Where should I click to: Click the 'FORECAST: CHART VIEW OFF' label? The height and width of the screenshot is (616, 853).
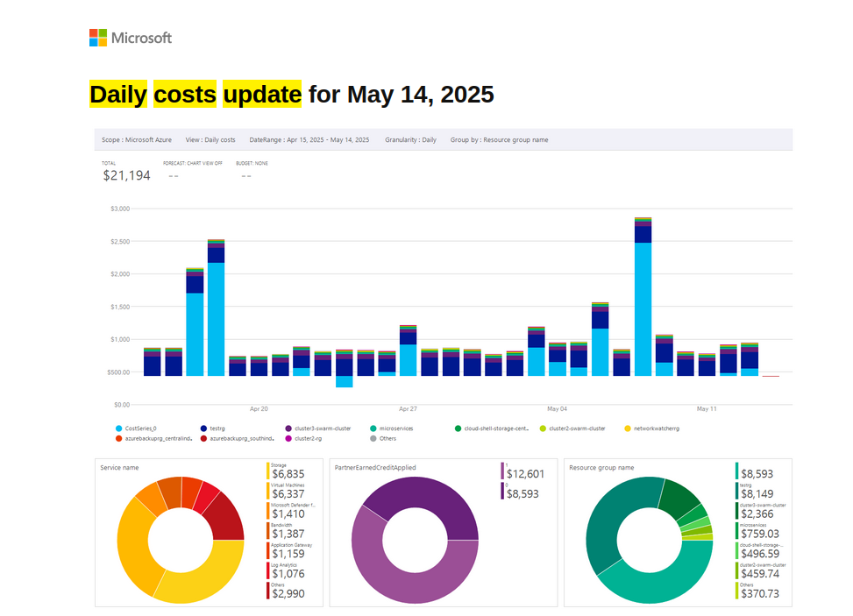click(193, 163)
